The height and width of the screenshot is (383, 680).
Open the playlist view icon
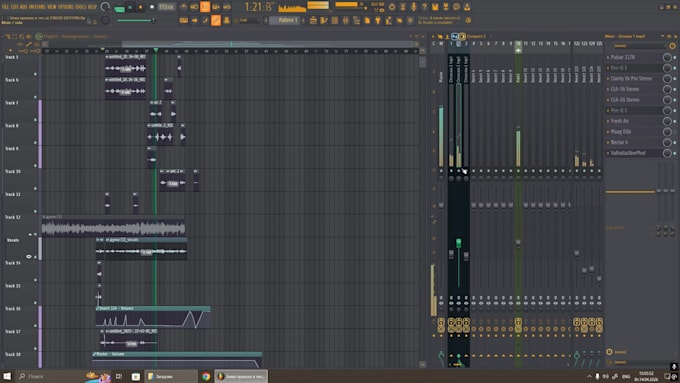313,20
